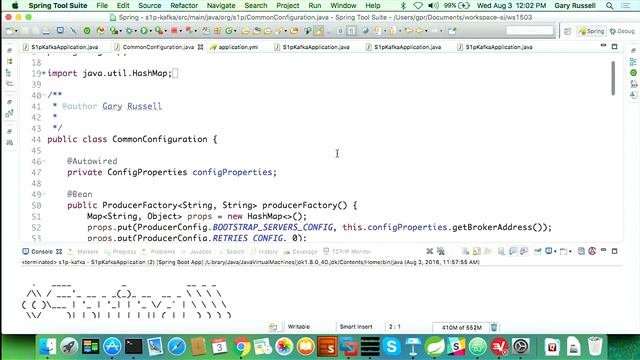Toggle Scroll Lock in Console toolbar

point(477,251)
